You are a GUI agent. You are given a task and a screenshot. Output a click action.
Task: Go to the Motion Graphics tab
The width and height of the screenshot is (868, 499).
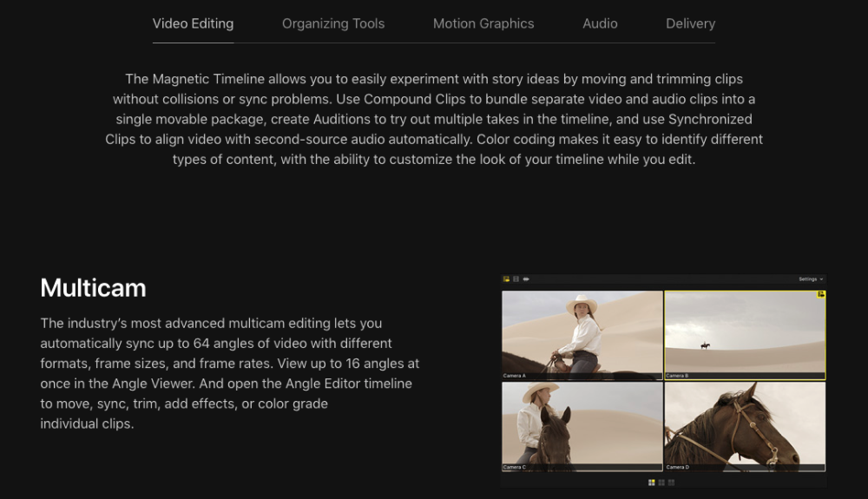click(x=483, y=23)
